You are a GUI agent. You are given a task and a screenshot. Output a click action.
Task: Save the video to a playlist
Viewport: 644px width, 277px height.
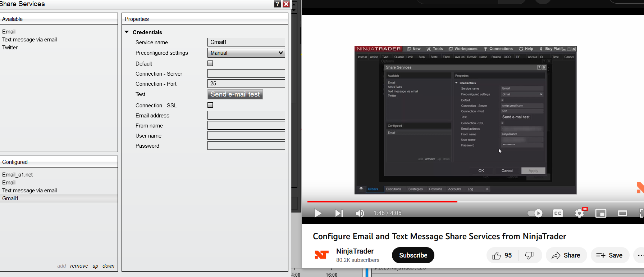610,255
